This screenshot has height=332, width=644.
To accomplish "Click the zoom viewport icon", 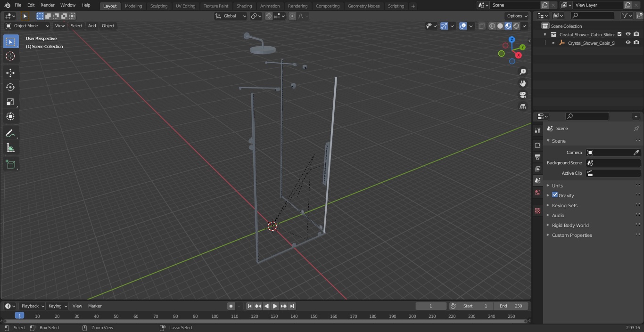I will tap(522, 72).
